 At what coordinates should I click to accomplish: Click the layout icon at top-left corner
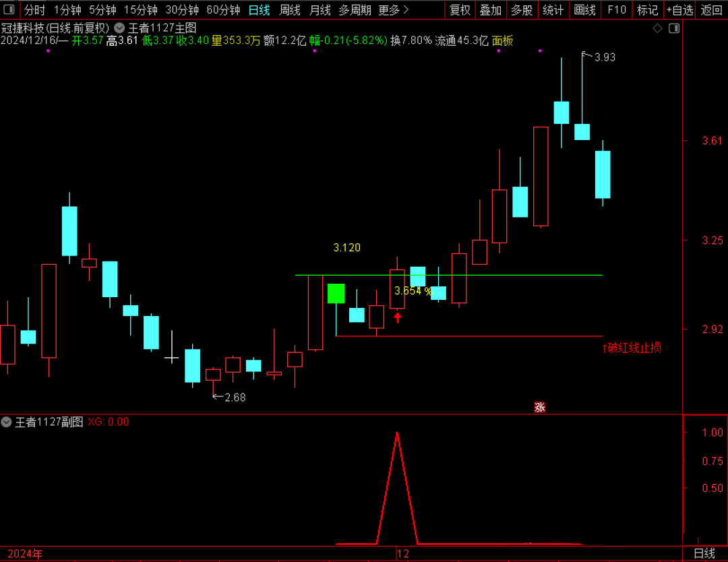10,10
